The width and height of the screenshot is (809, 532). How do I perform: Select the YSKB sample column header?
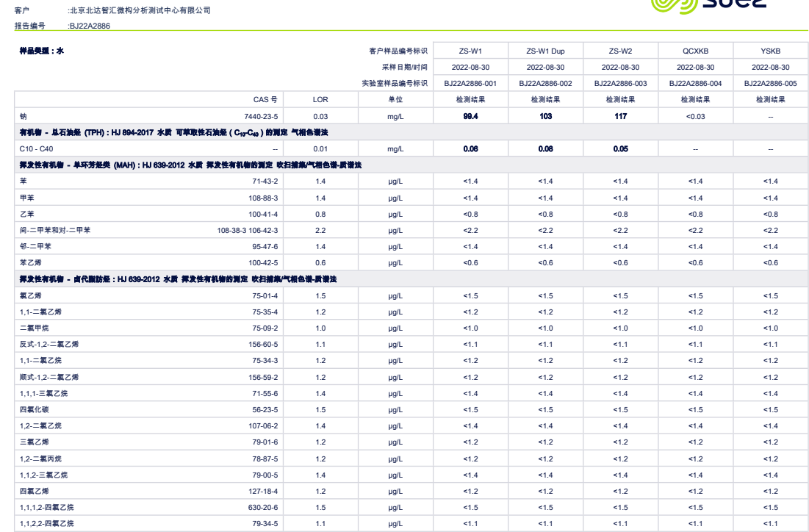[770, 51]
